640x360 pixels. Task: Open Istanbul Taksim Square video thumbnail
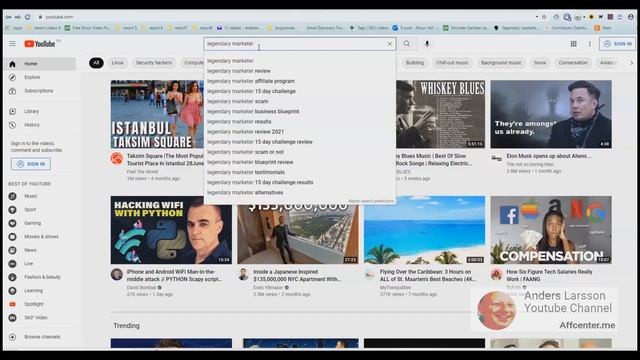coord(157,114)
